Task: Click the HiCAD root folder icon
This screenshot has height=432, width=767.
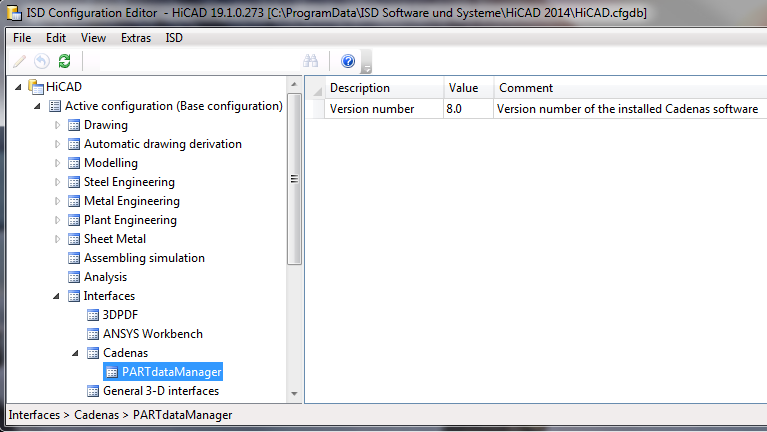Action: (x=36, y=87)
